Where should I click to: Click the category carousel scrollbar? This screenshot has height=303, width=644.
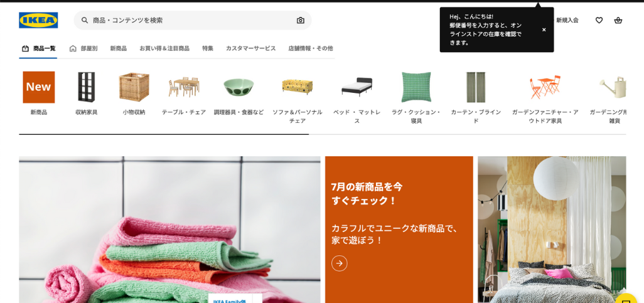[x=322, y=134]
